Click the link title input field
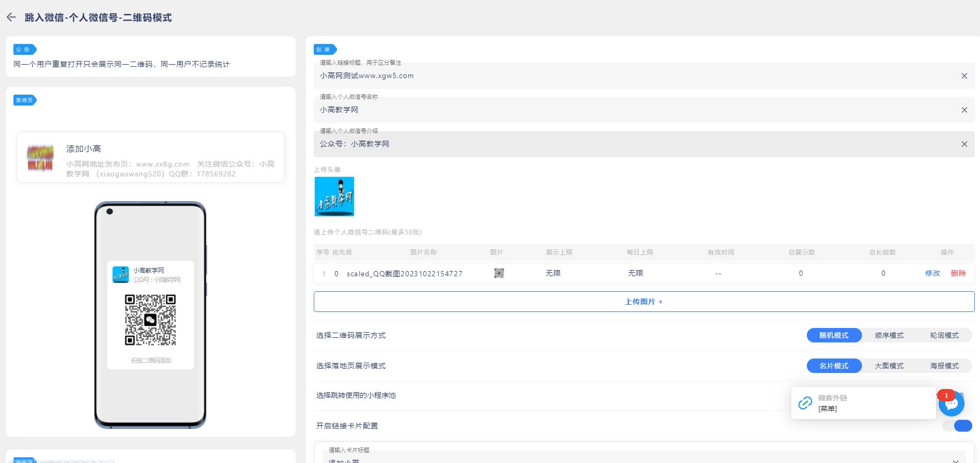 pyautogui.click(x=644, y=76)
